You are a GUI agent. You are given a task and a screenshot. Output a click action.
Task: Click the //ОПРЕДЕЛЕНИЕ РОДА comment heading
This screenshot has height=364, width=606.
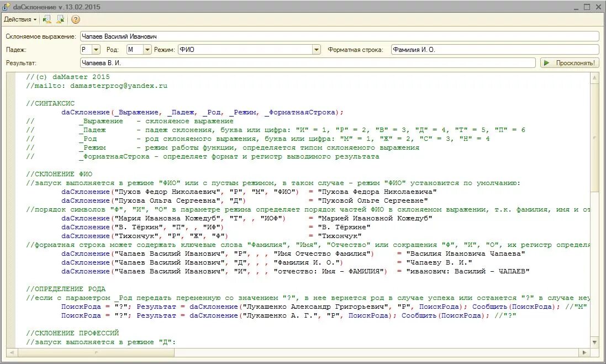pyautogui.click(x=66, y=289)
